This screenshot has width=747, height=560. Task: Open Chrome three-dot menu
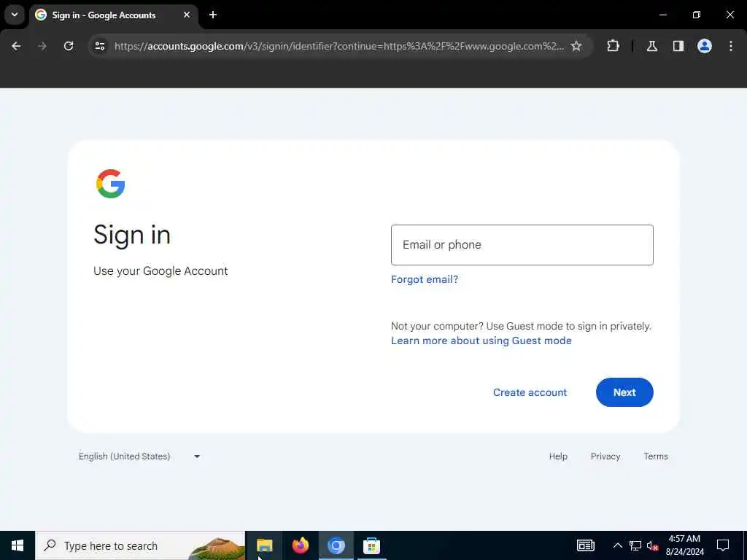(731, 46)
